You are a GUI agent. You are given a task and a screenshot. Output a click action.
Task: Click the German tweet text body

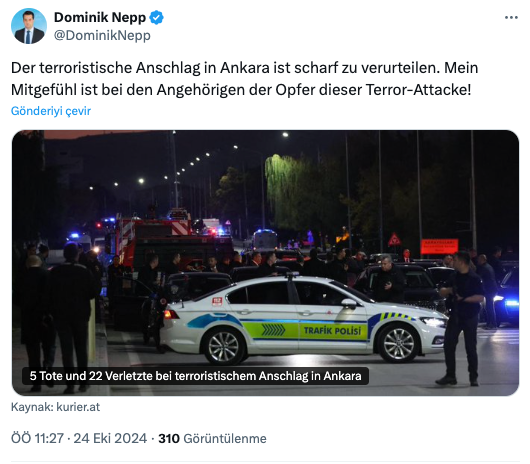pyautogui.click(x=245, y=79)
